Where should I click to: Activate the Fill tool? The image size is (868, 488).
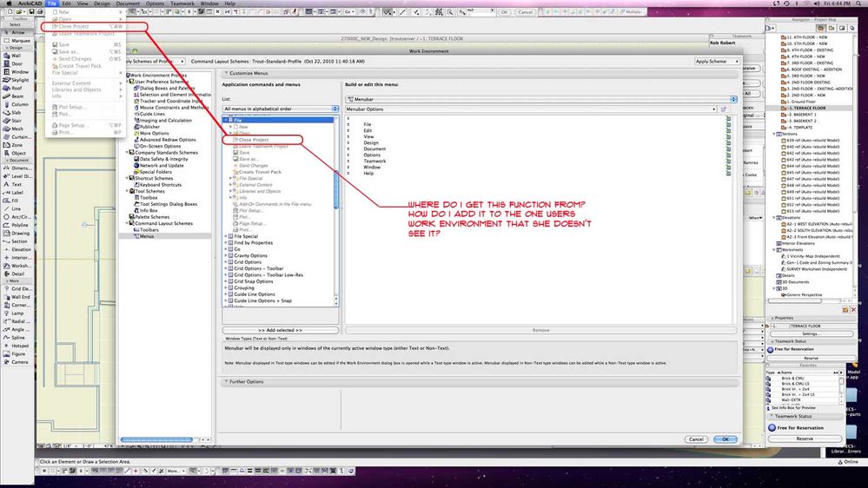coord(17,201)
